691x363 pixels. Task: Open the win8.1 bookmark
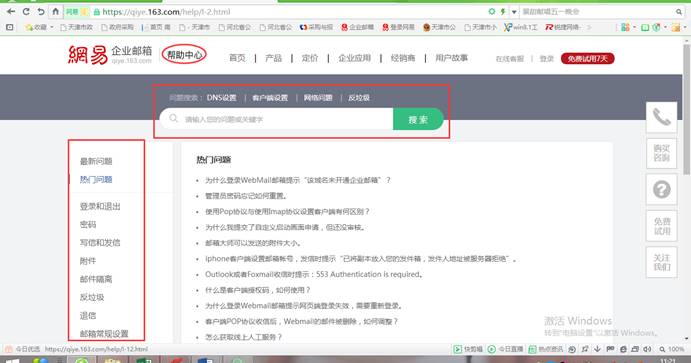pyautogui.click(x=521, y=27)
